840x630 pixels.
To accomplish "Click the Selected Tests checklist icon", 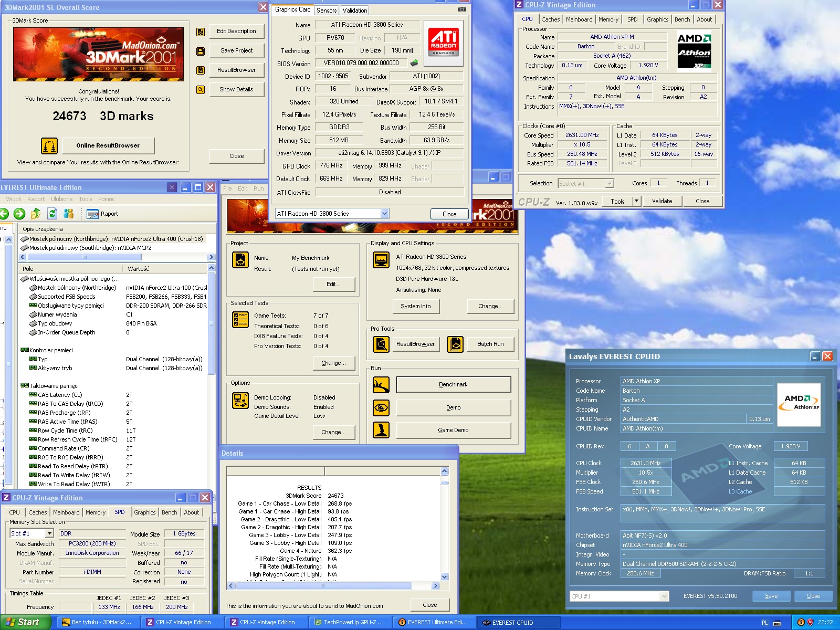I will 240,320.
